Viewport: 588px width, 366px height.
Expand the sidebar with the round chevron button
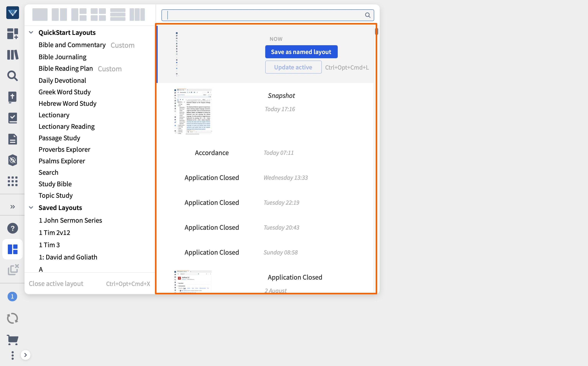click(26, 355)
